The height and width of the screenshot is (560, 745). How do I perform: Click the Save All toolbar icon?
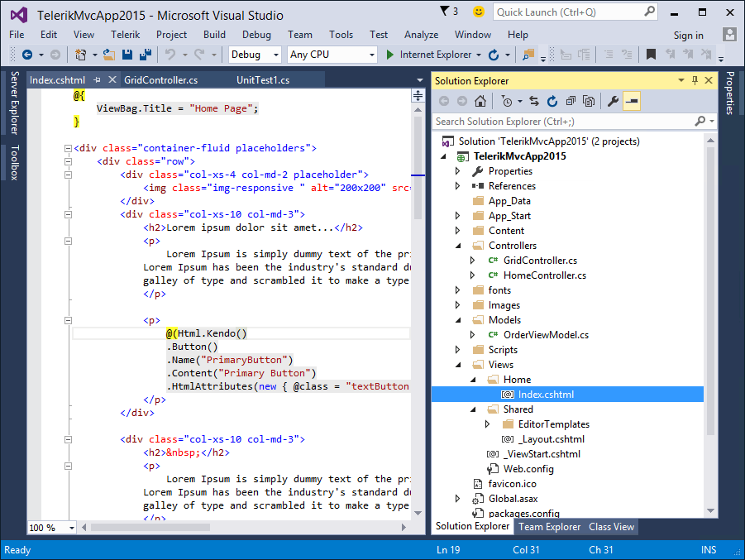pos(146,55)
